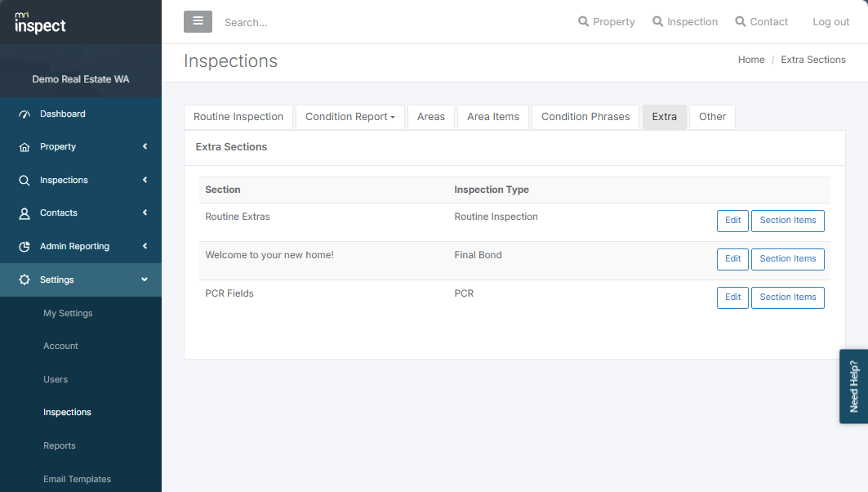Click the Inspections magnifier icon in sidebar
The width and height of the screenshot is (868, 492).
(x=24, y=180)
